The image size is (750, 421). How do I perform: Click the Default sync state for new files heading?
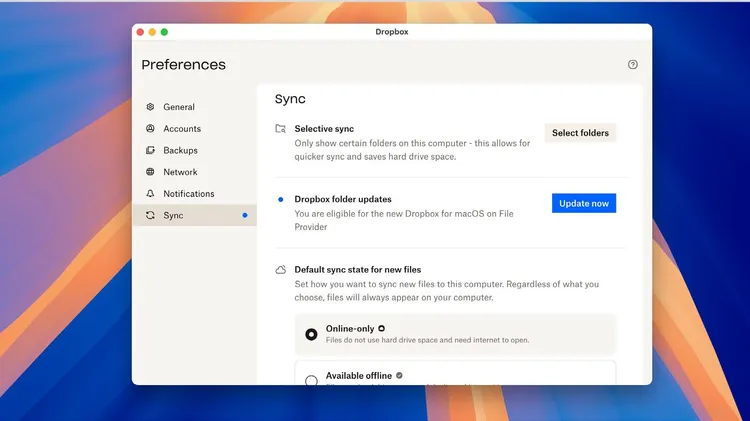(358, 270)
